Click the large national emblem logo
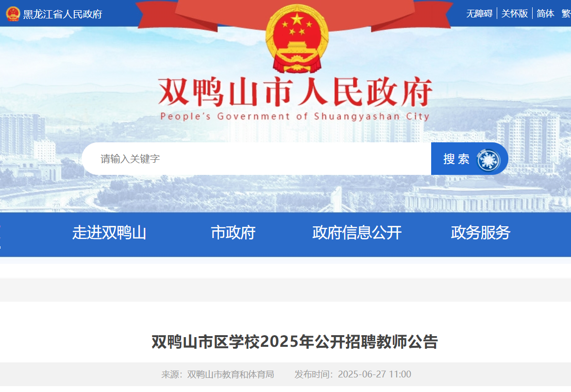 click(x=297, y=39)
